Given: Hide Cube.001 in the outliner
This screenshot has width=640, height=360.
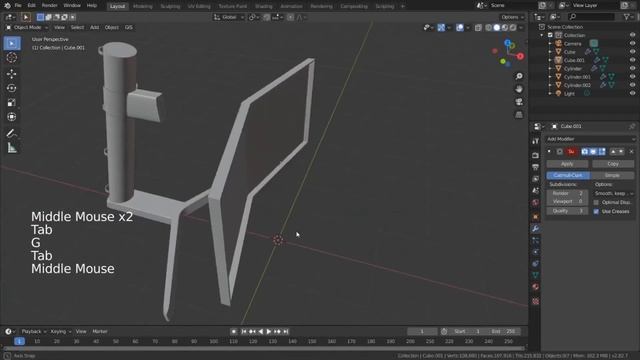Looking at the screenshot, I should point(632,60).
